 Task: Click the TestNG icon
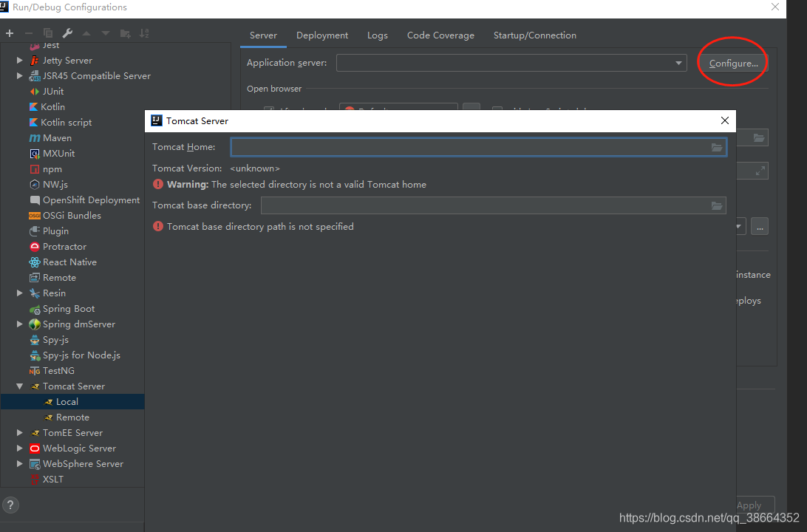pos(35,371)
